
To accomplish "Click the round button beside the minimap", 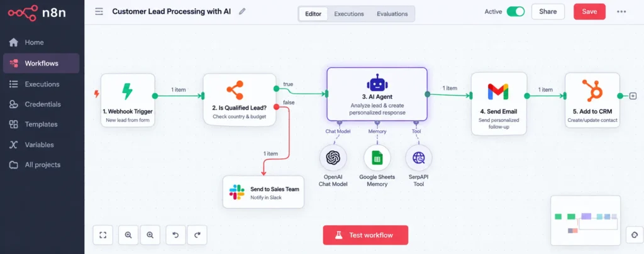I will coord(635,235).
